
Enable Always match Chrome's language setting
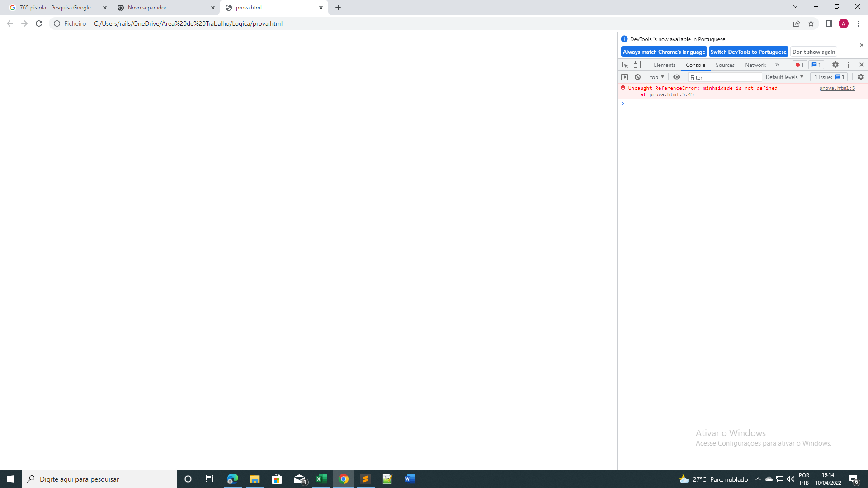coord(664,52)
